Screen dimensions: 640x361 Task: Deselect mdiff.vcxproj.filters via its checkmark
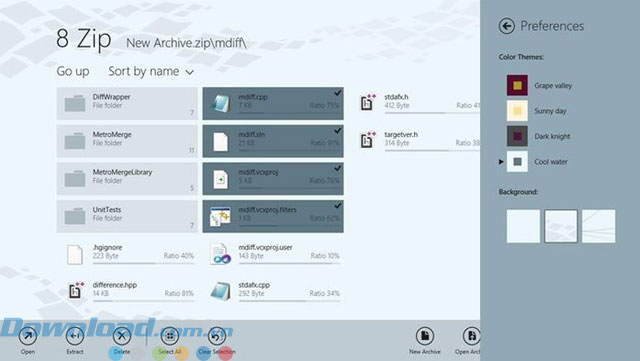pos(338,206)
